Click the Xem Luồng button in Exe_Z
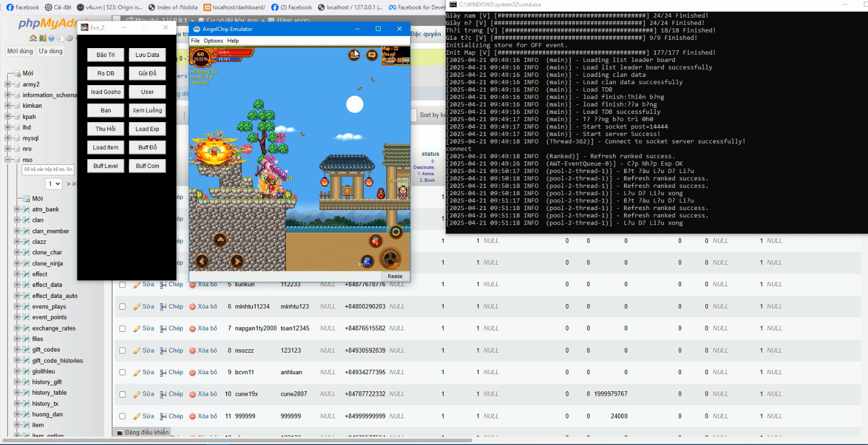Screen dimensions: 868x445 tap(147, 110)
